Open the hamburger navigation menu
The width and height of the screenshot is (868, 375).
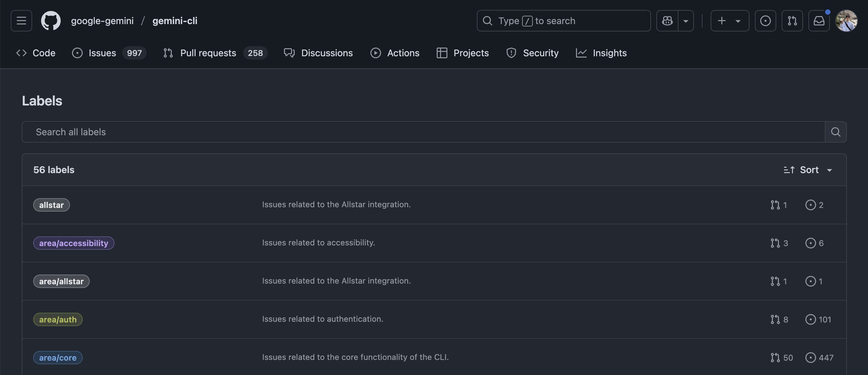(x=21, y=21)
